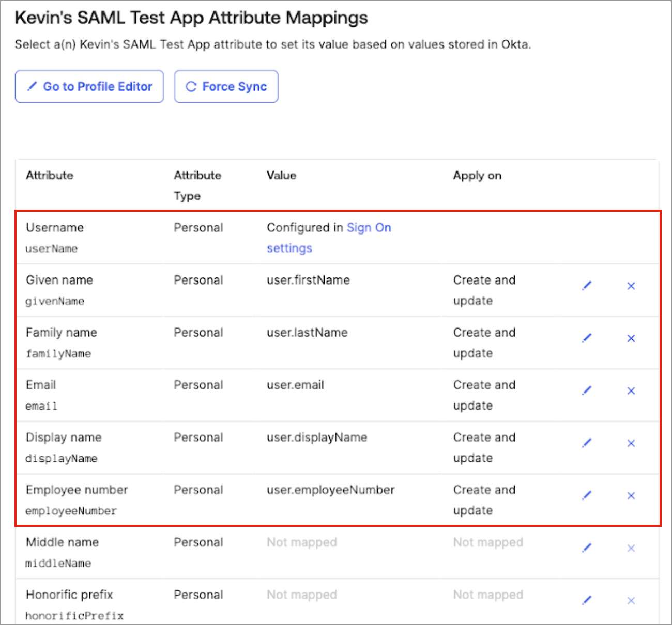Edit the Email mapping pencil icon
The image size is (672, 625).
587,390
